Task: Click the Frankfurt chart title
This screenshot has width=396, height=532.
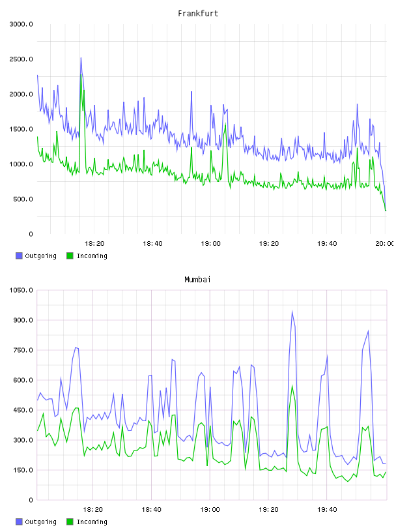Action: point(198,14)
